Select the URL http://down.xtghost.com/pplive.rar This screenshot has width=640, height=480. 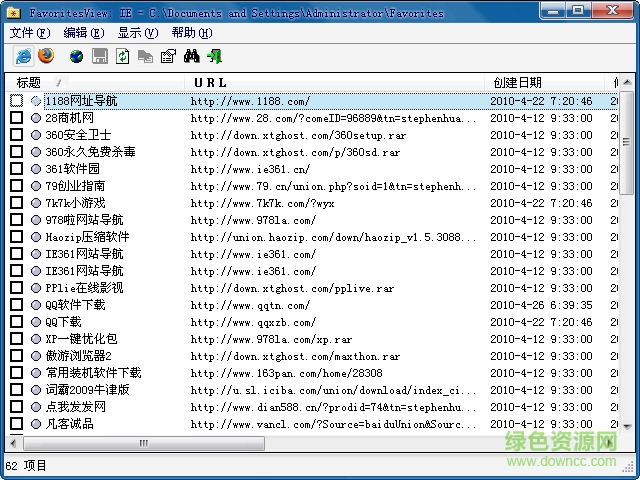click(x=292, y=288)
